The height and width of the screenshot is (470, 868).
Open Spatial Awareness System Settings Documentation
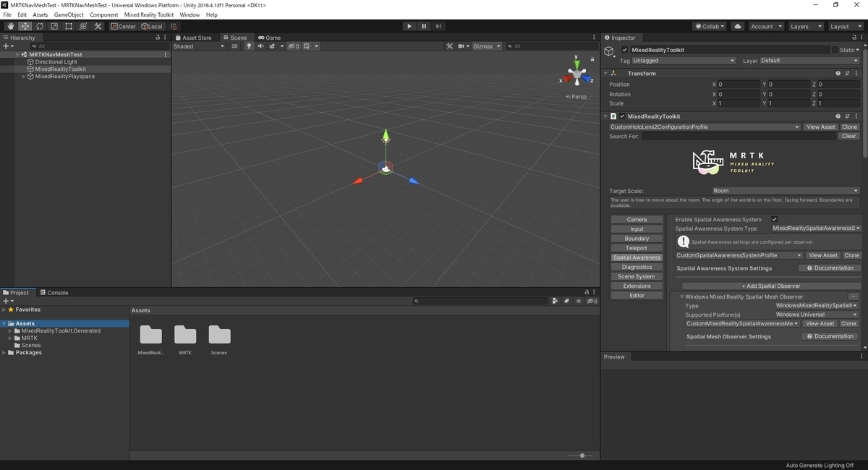point(829,268)
